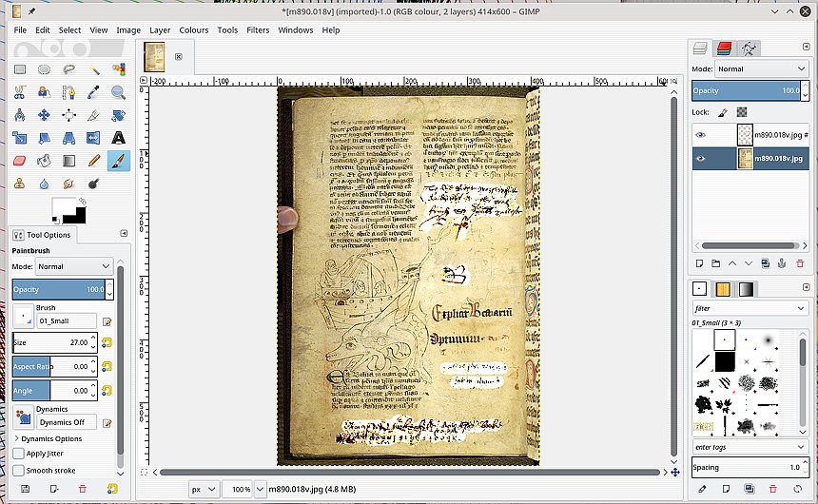Open the Paintbrush Mode dropdown
This screenshot has height=504, width=818.
pyautogui.click(x=74, y=266)
